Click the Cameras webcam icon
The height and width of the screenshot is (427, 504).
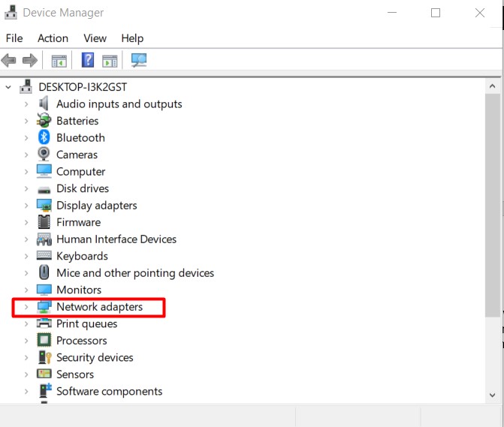pyautogui.click(x=44, y=155)
